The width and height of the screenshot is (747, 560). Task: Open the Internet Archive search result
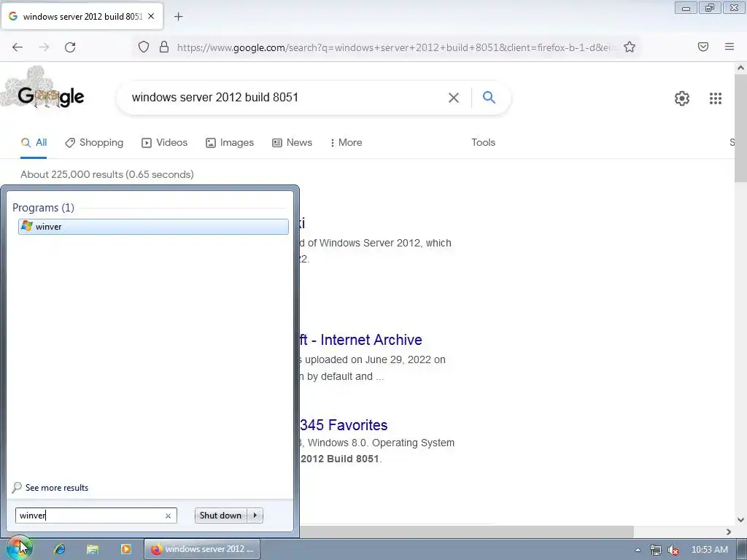pos(360,340)
